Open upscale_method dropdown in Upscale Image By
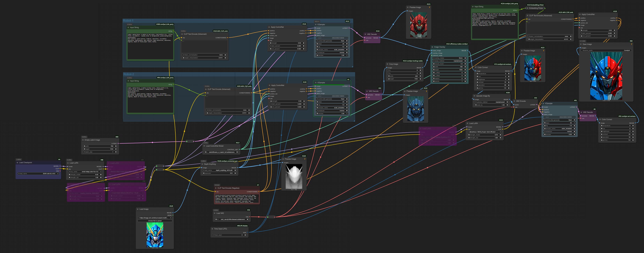 [491, 102]
